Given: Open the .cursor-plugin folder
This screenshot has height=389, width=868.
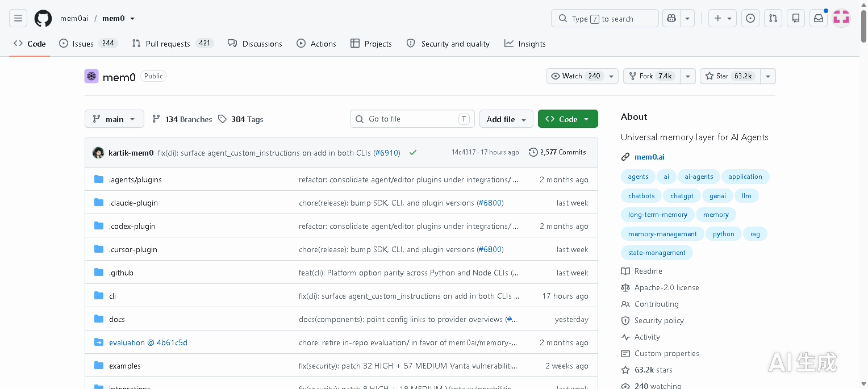Looking at the screenshot, I should [133, 249].
